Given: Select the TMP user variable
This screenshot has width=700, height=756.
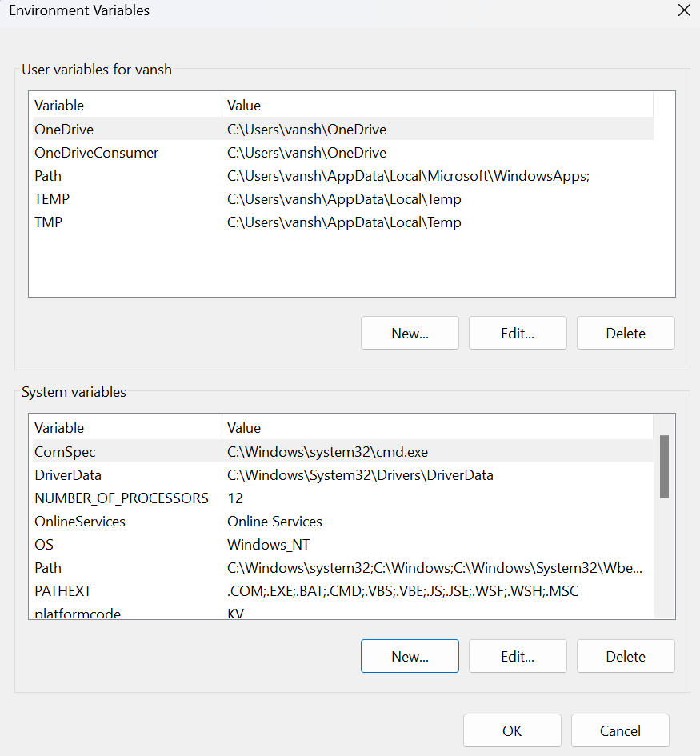Looking at the screenshot, I should point(48,222).
